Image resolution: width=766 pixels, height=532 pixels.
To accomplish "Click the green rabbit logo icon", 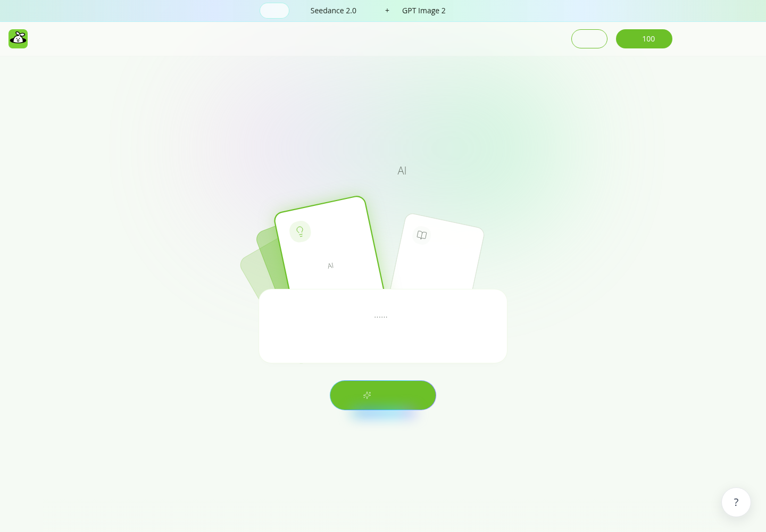I will click(18, 39).
